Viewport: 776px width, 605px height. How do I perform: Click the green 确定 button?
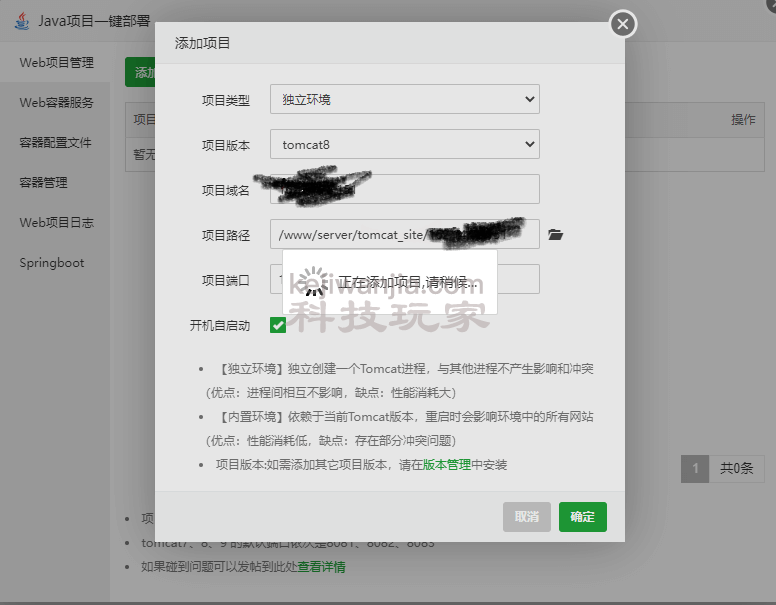click(582, 517)
